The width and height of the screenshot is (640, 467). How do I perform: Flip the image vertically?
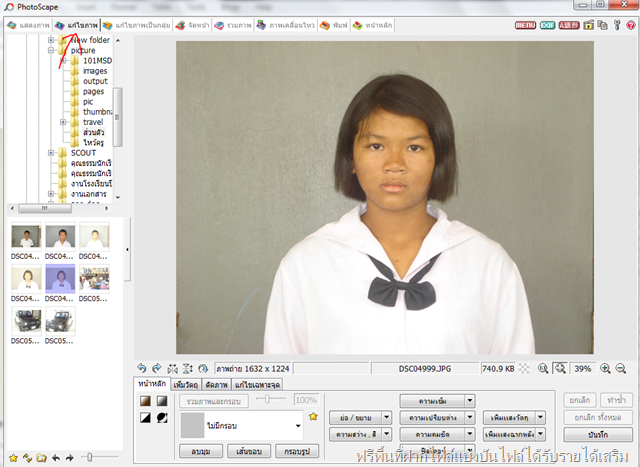(188, 369)
